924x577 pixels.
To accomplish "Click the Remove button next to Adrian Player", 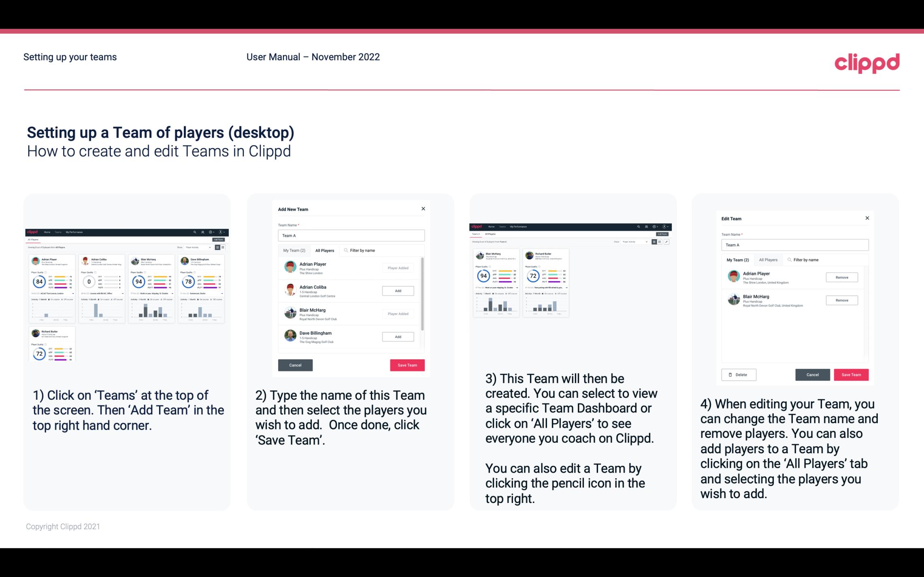I will tap(842, 278).
